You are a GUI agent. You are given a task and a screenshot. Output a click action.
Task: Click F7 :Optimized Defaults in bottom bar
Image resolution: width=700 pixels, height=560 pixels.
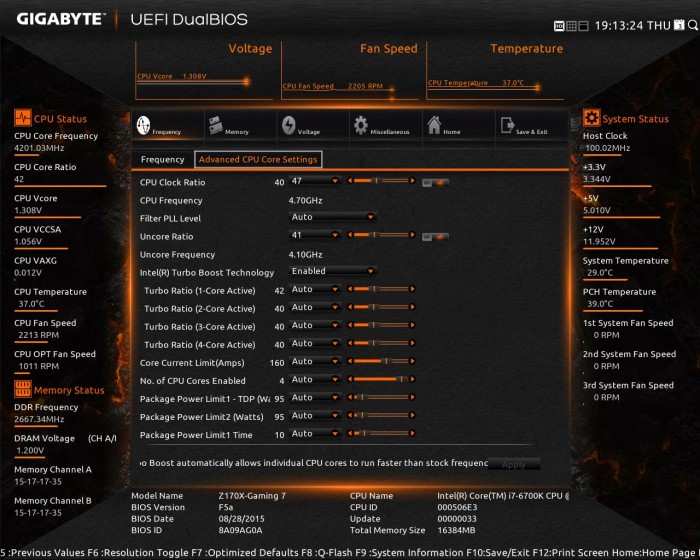point(245,553)
